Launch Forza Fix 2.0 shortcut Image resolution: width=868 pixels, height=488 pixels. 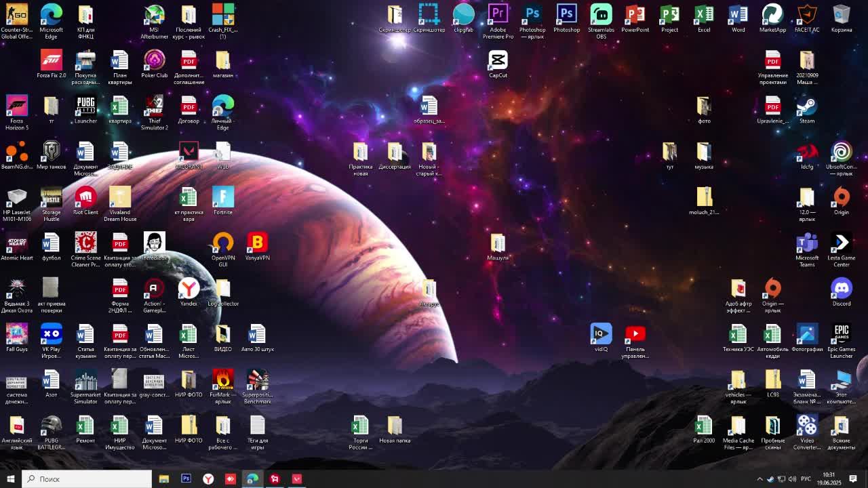pyautogui.click(x=51, y=64)
